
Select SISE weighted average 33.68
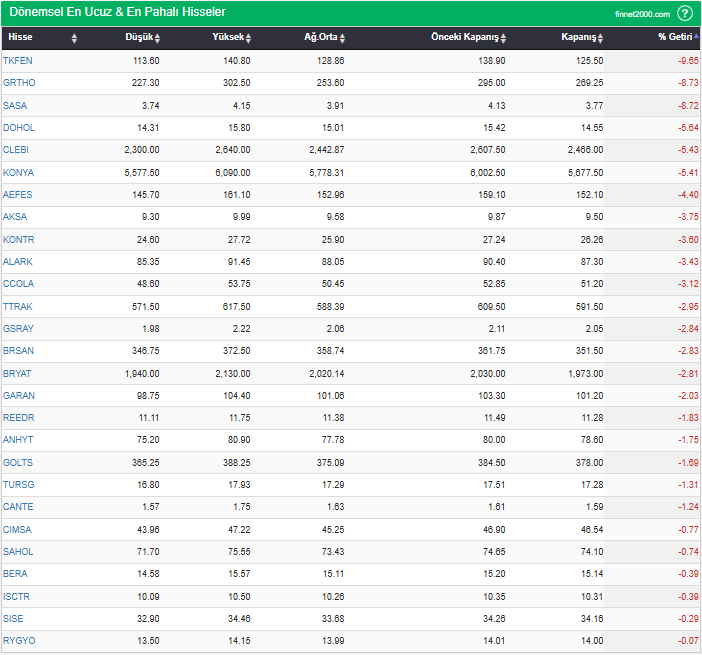[x=333, y=619]
